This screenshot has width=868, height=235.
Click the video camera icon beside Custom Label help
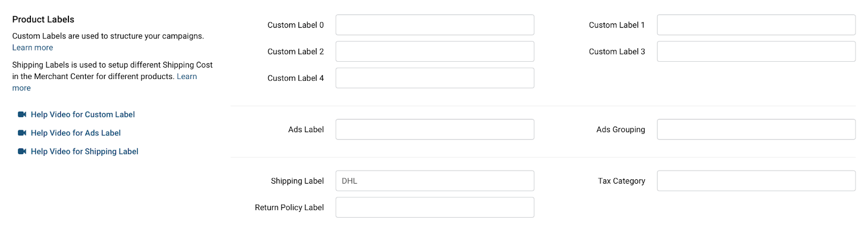22,114
